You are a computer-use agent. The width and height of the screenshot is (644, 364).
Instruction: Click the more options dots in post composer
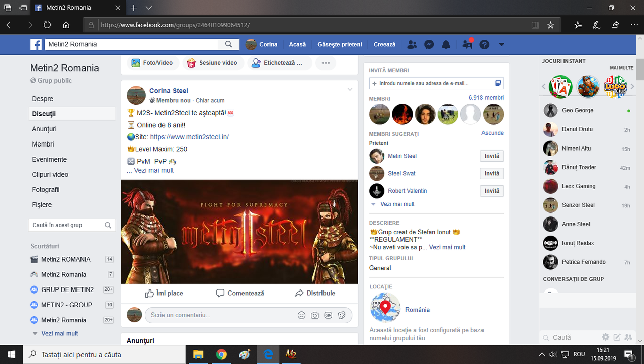326,63
